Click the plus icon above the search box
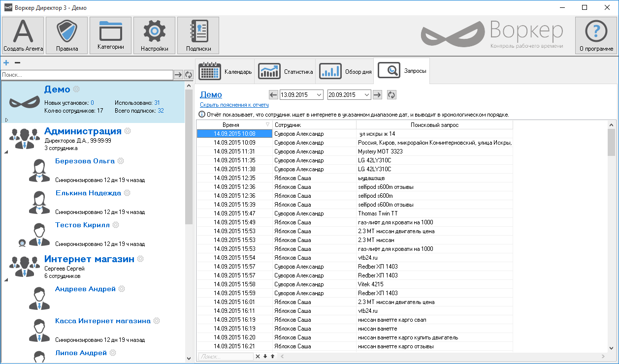The width and height of the screenshot is (619, 364). [x=6, y=63]
